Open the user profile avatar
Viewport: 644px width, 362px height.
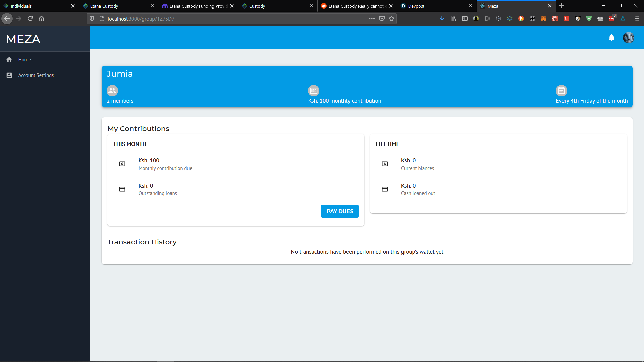pyautogui.click(x=628, y=38)
